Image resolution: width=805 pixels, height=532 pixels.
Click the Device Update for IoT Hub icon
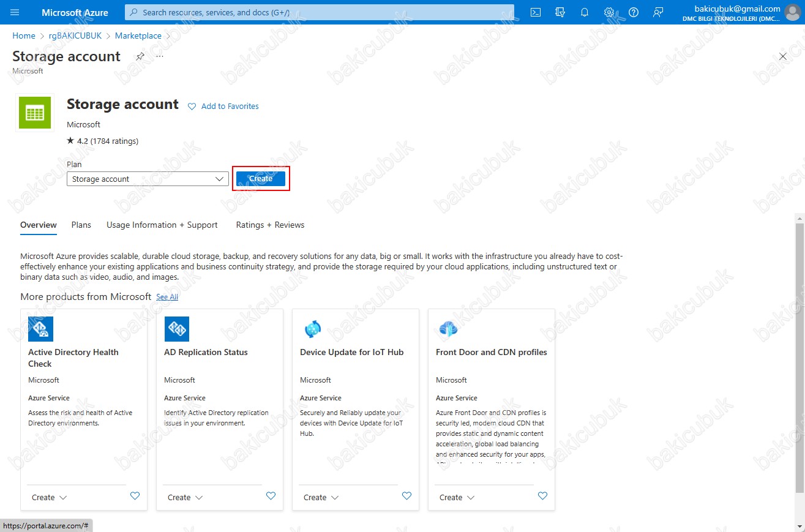[313, 329]
